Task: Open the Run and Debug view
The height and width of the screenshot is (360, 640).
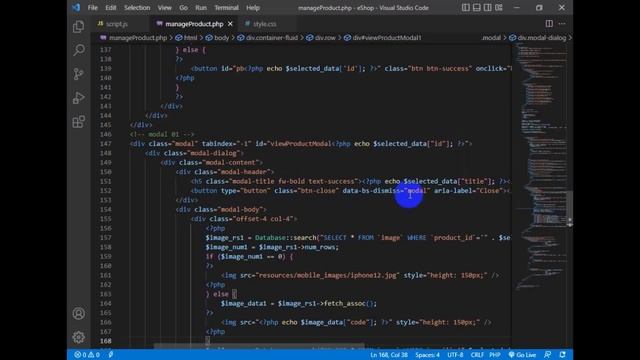Action: pyautogui.click(x=78, y=98)
